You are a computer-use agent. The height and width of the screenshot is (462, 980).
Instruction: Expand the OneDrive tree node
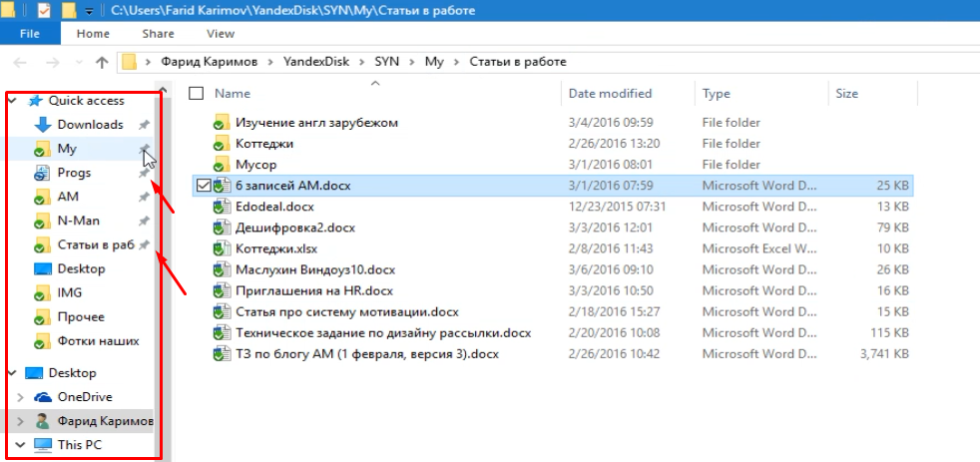[x=20, y=397]
